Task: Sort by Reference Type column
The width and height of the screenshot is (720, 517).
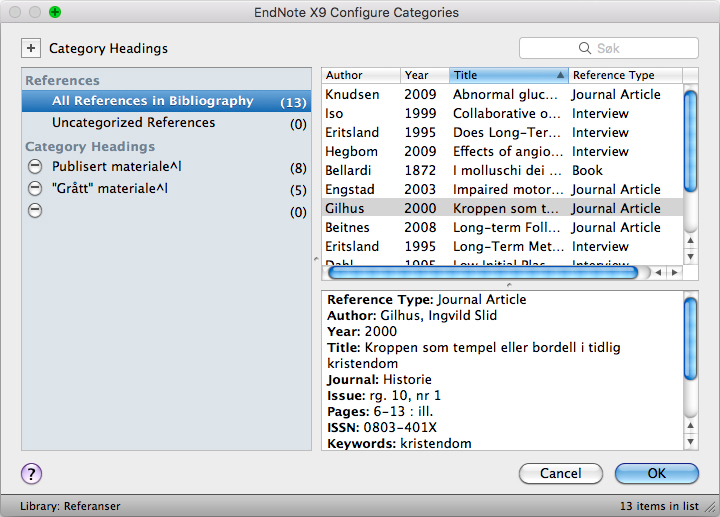Action: click(625, 75)
